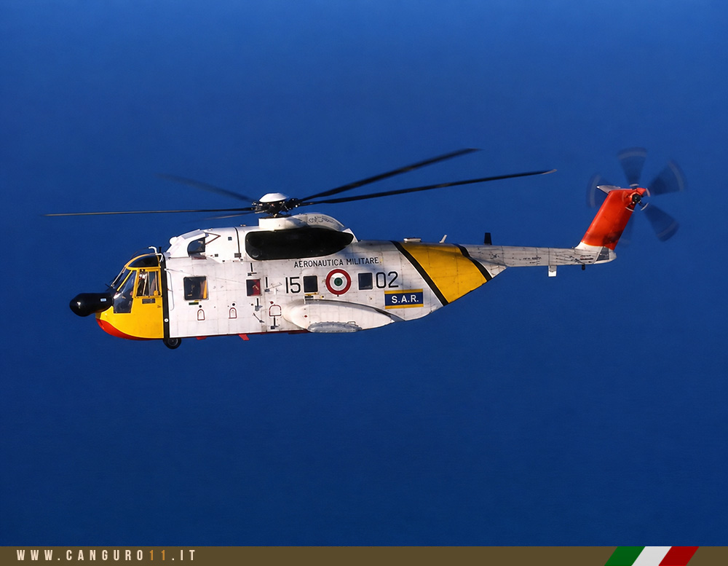The width and height of the screenshot is (728, 566).
Task: Select the Italian roundel insignia
Action: coord(338,282)
